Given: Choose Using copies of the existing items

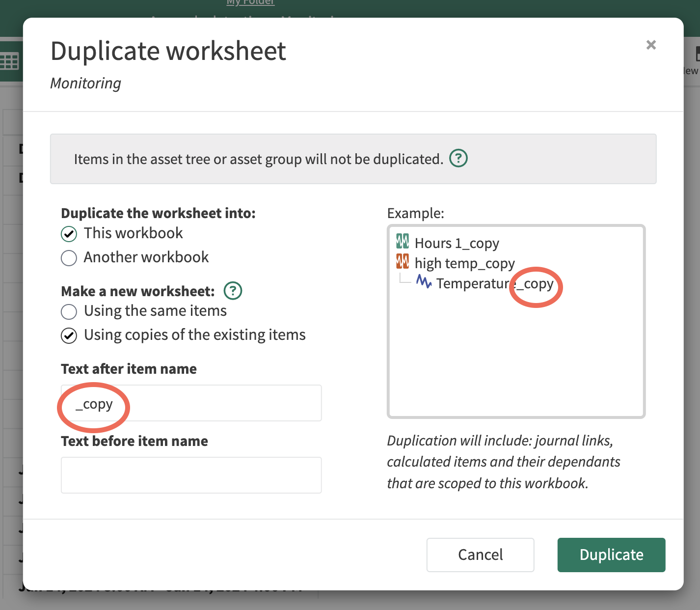Looking at the screenshot, I should tap(69, 336).
